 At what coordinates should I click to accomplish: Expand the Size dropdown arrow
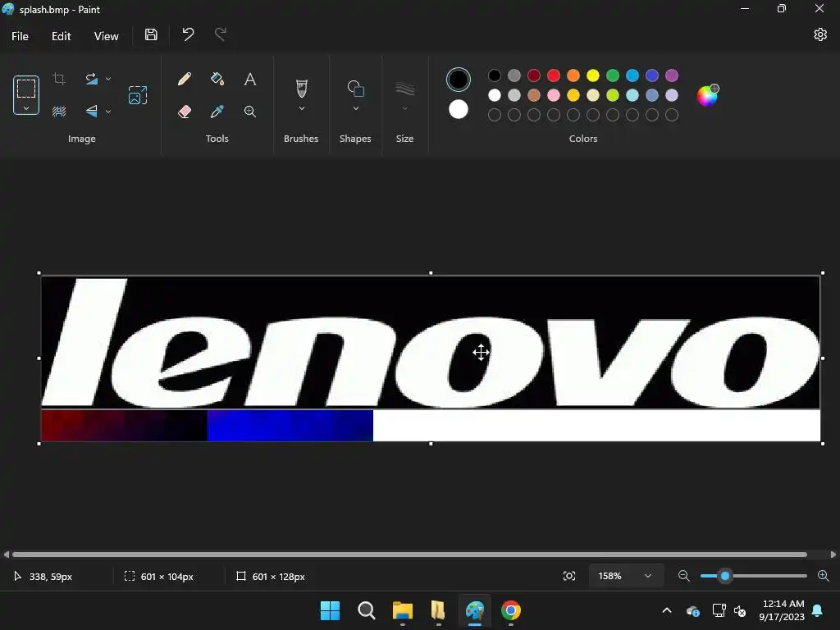[x=405, y=109]
